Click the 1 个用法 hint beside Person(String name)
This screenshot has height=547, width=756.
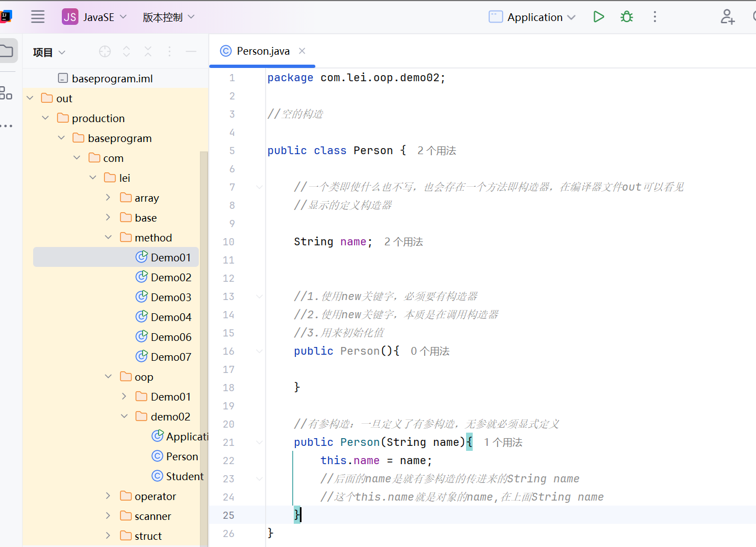click(503, 443)
